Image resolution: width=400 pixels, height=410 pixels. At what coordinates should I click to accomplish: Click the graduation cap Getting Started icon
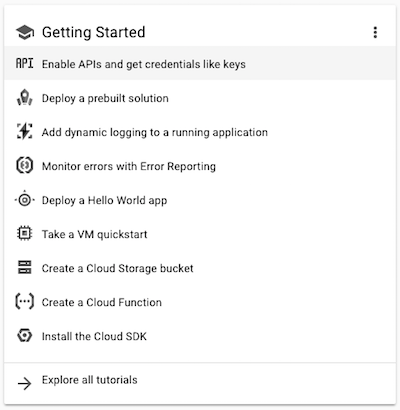pyautogui.click(x=25, y=32)
